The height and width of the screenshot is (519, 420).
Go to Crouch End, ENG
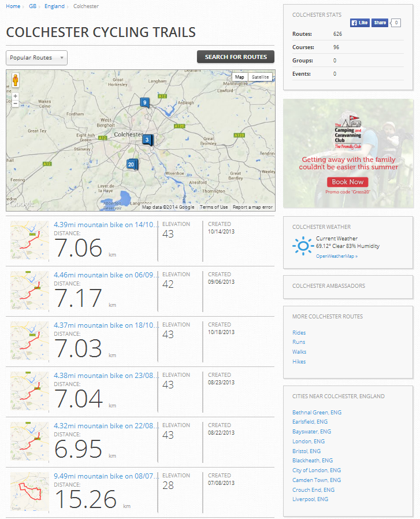click(314, 490)
